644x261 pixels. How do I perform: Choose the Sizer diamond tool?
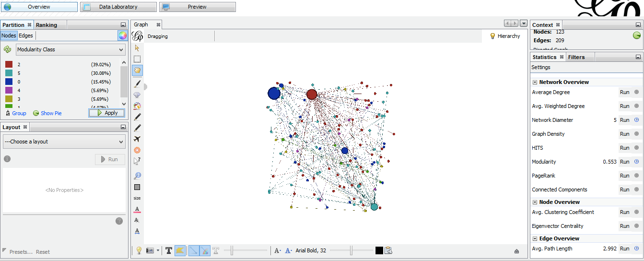pyautogui.click(x=137, y=95)
